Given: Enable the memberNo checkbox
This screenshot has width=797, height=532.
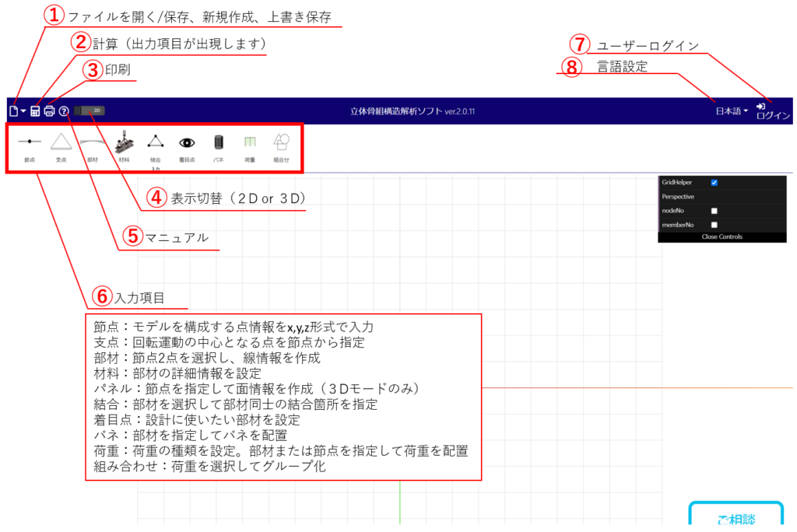Looking at the screenshot, I should pos(714,225).
